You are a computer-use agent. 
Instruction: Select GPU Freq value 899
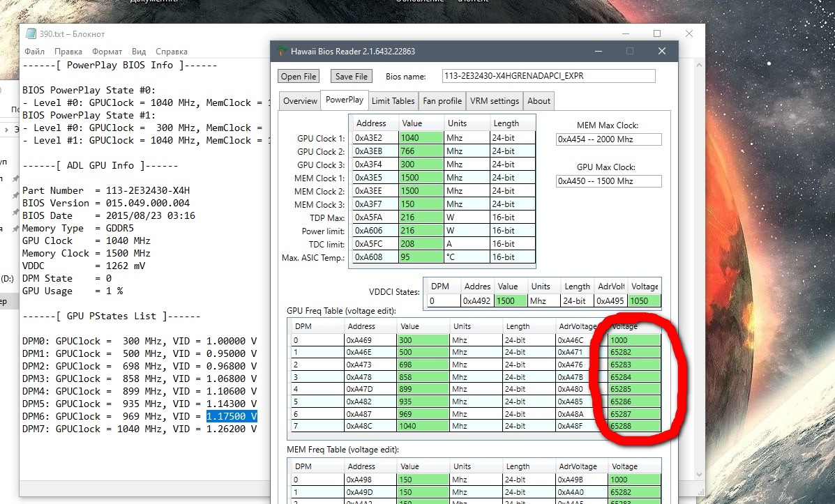coord(423,389)
